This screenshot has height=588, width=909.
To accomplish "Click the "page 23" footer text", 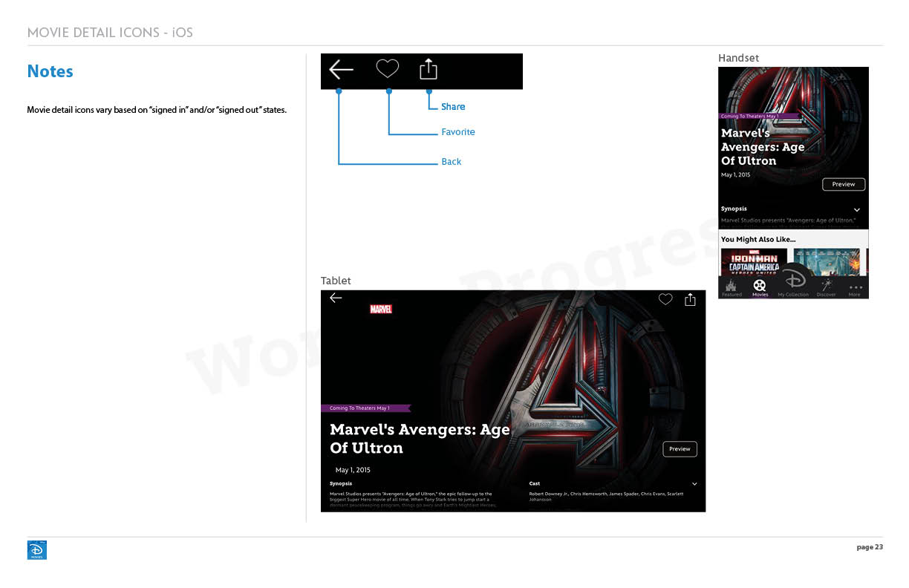I will [870, 547].
